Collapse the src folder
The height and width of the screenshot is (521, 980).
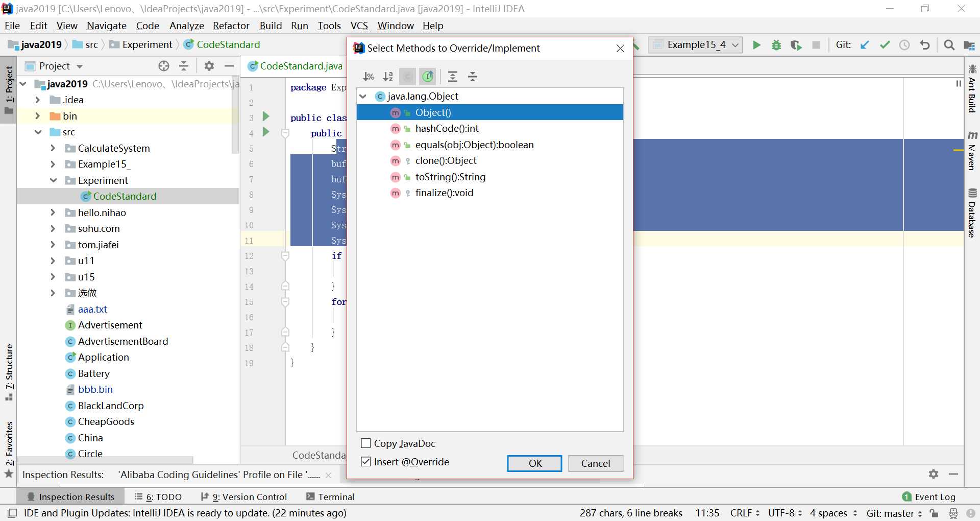tap(38, 132)
